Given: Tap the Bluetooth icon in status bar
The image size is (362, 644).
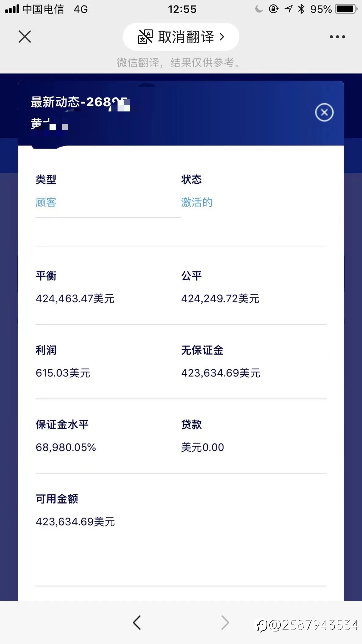Looking at the screenshot, I should click(301, 9).
